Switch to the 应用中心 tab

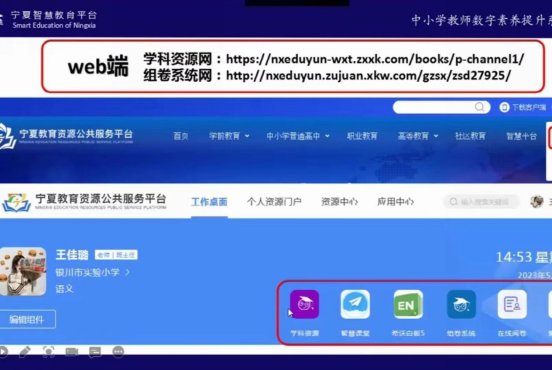396,202
